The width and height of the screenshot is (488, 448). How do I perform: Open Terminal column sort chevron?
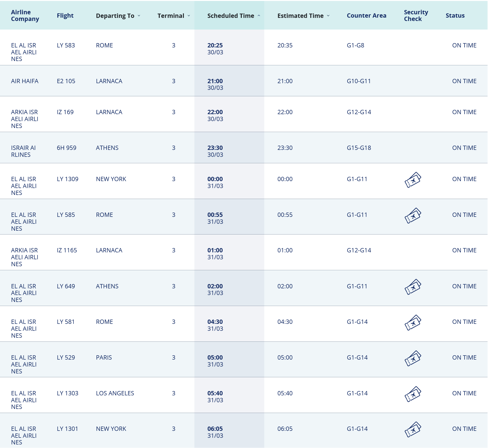[189, 16]
